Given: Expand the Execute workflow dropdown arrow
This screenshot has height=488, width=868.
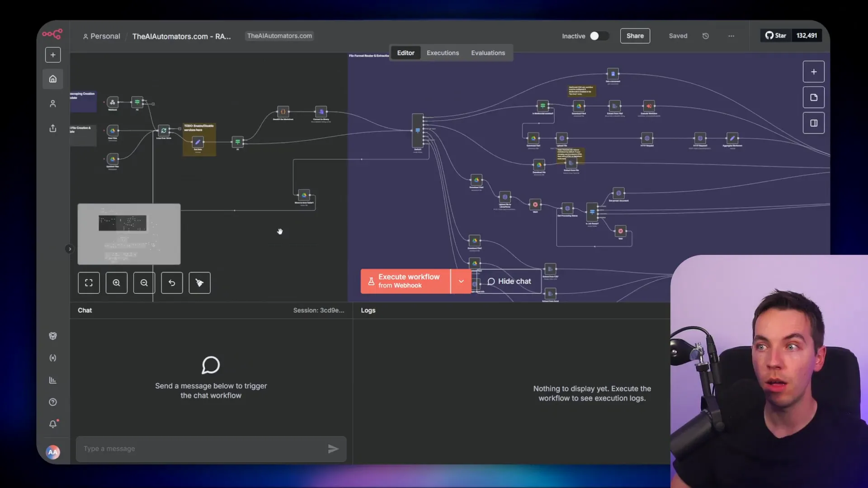Looking at the screenshot, I should (x=461, y=281).
